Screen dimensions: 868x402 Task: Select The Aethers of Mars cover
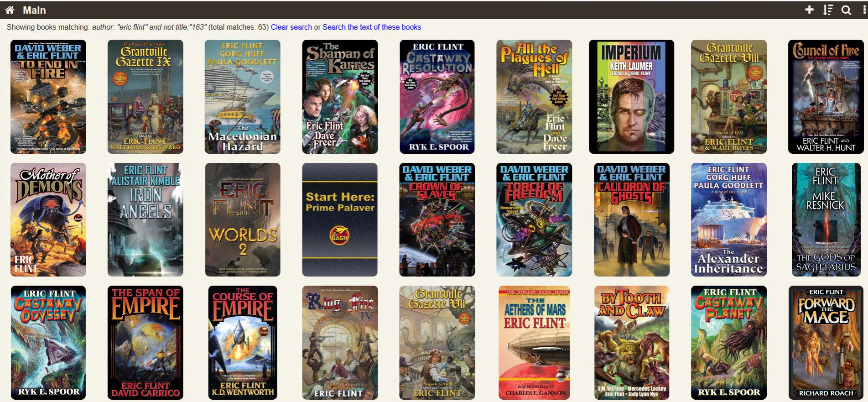534,343
